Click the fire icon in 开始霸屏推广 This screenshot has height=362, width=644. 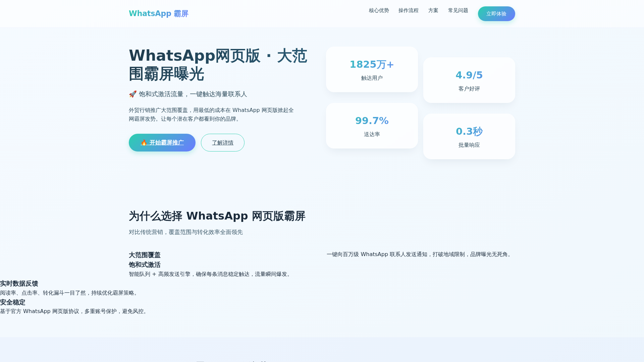[x=144, y=142]
